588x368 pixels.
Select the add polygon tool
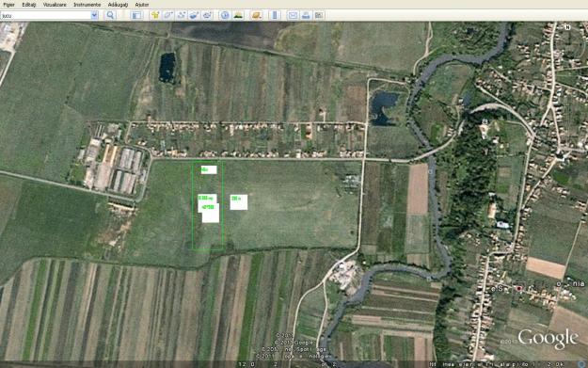(x=168, y=15)
